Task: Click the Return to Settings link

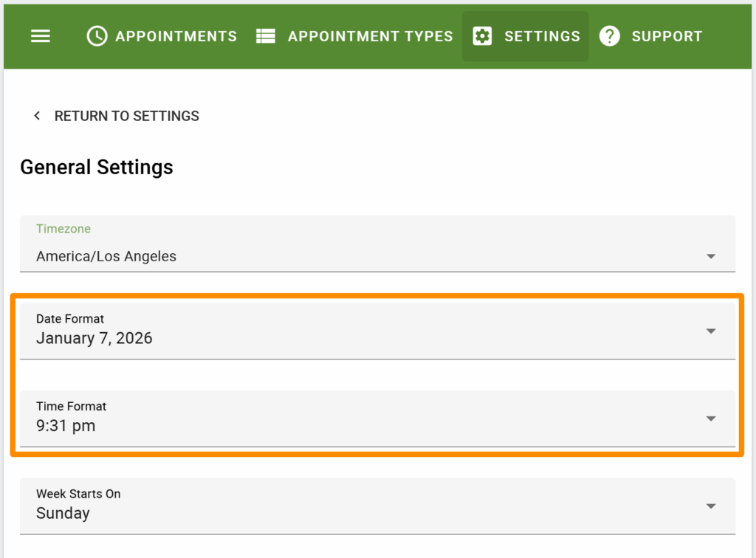Action: point(126,115)
